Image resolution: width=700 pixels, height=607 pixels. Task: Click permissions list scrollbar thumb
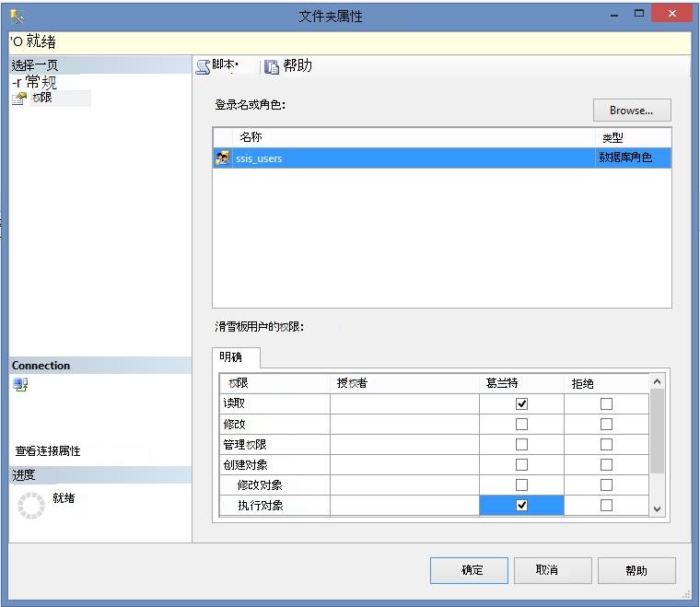(x=657, y=431)
